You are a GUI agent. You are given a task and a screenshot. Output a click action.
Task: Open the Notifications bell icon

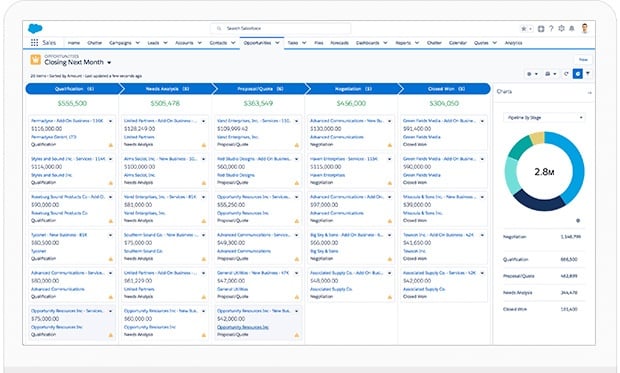point(572,28)
